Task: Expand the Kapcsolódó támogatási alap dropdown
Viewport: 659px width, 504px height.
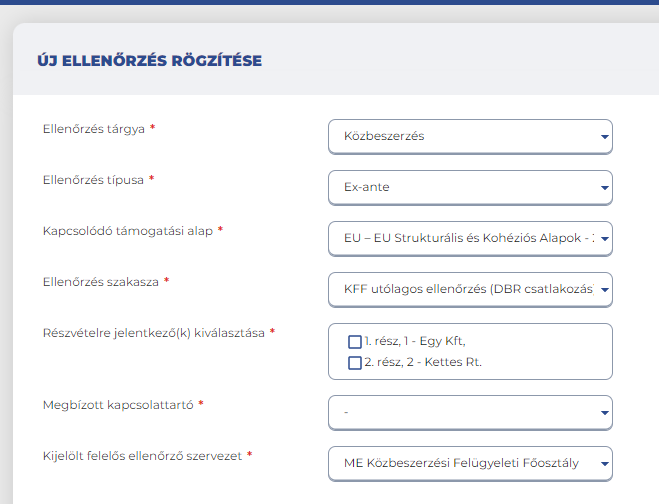Action: pyautogui.click(x=470, y=238)
